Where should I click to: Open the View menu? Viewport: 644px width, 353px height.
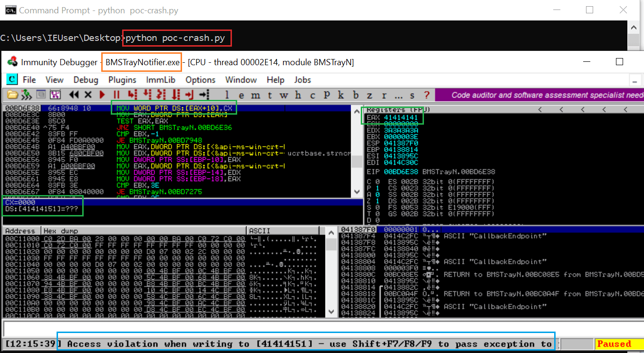(x=55, y=80)
